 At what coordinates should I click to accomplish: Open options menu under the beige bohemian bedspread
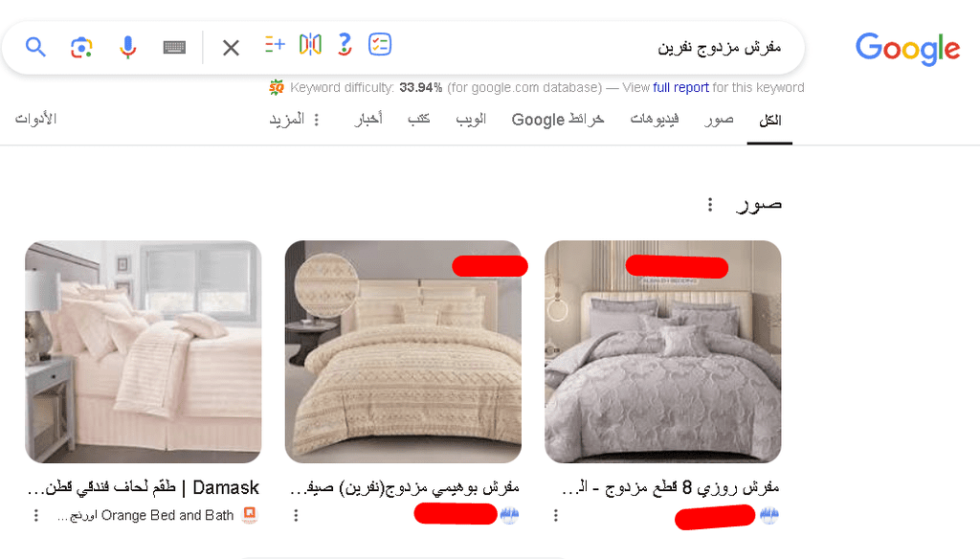(297, 515)
